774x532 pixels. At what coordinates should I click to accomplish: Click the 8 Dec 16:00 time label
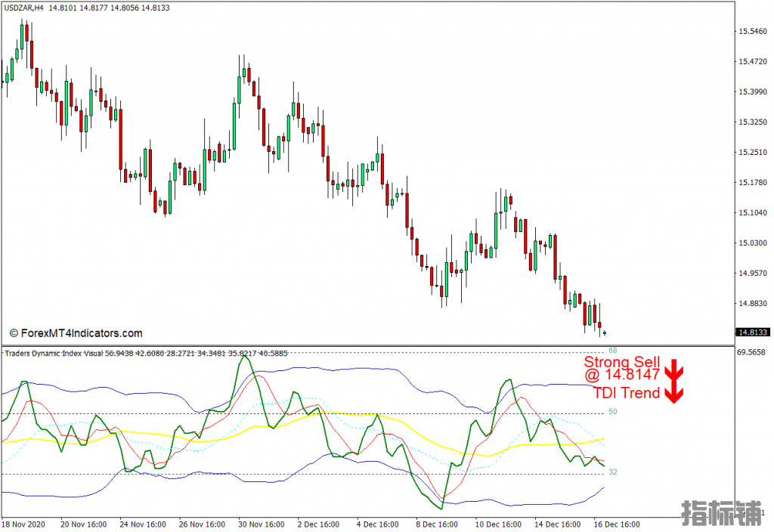pos(438,524)
